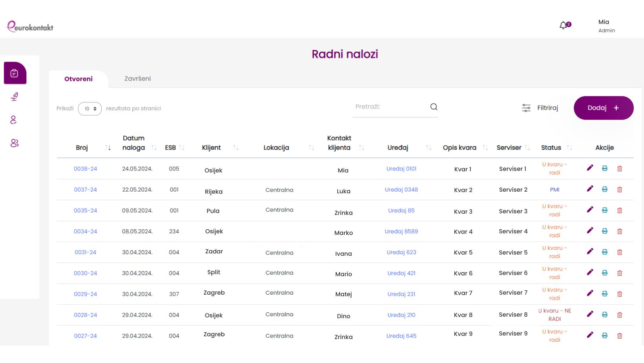Open the user group sidebar icon
This screenshot has width=644, height=363.
(15, 143)
